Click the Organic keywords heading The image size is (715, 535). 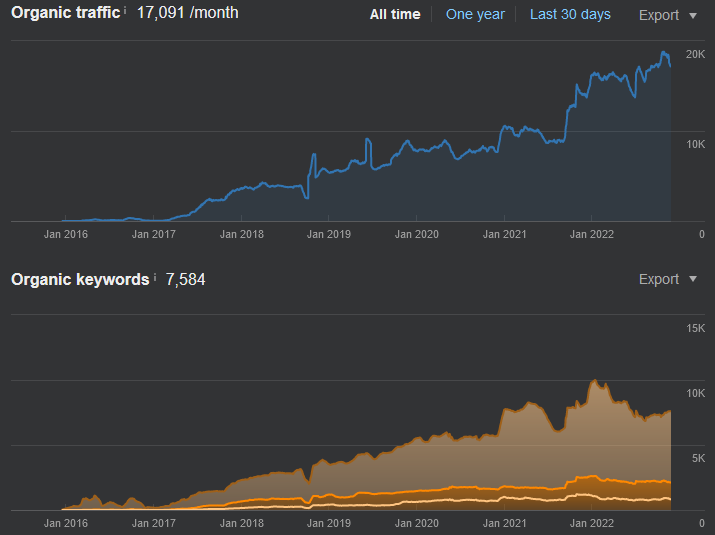point(80,279)
